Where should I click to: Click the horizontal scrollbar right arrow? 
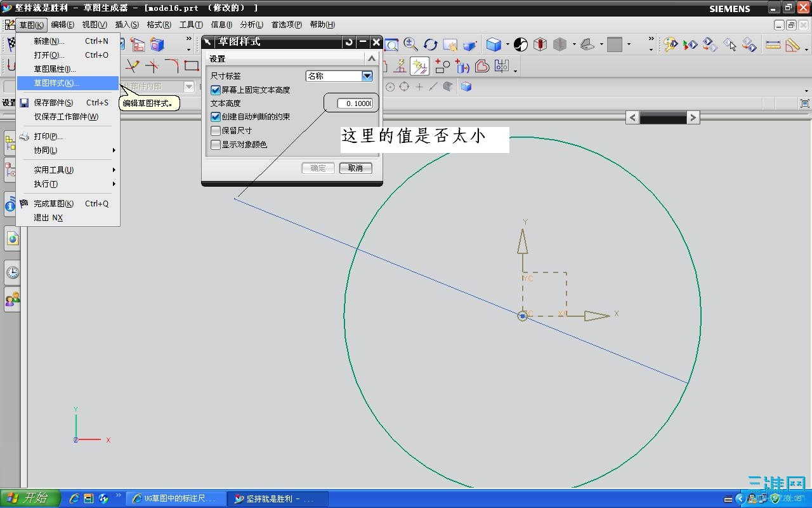[693, 117]
